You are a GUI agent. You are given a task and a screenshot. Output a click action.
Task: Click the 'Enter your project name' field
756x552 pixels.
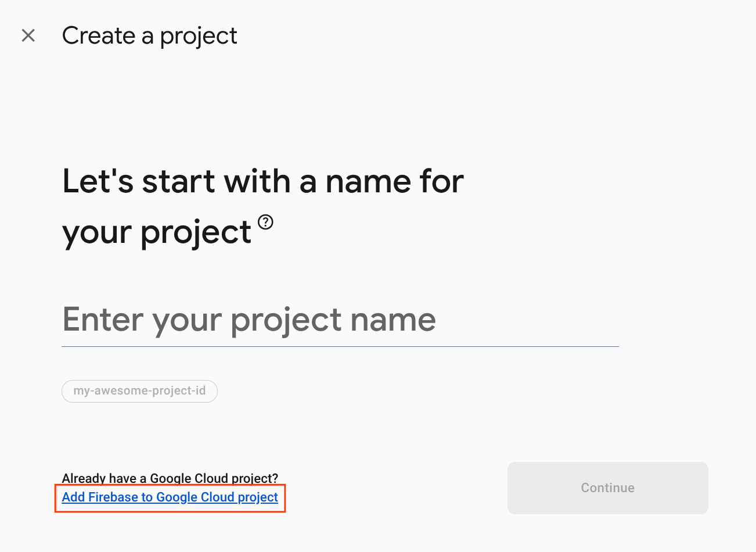coord(249,320)
